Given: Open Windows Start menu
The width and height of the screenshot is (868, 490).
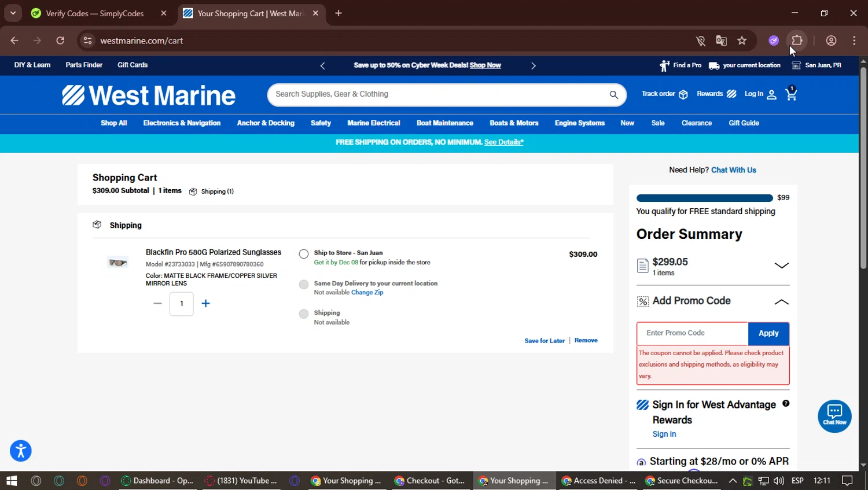Looking at the screenshot, I should pyautogui.click(x=12, y=481).
